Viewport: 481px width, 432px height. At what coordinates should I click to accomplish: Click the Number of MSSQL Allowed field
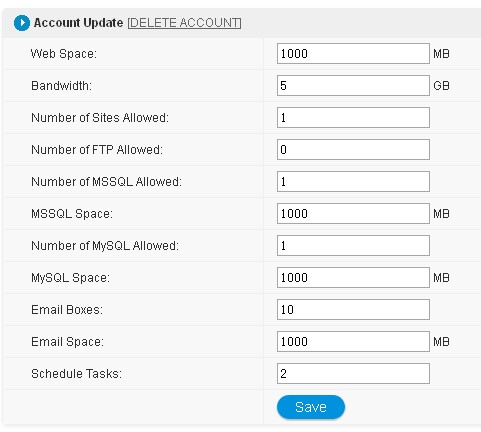(x=353, y=181)
